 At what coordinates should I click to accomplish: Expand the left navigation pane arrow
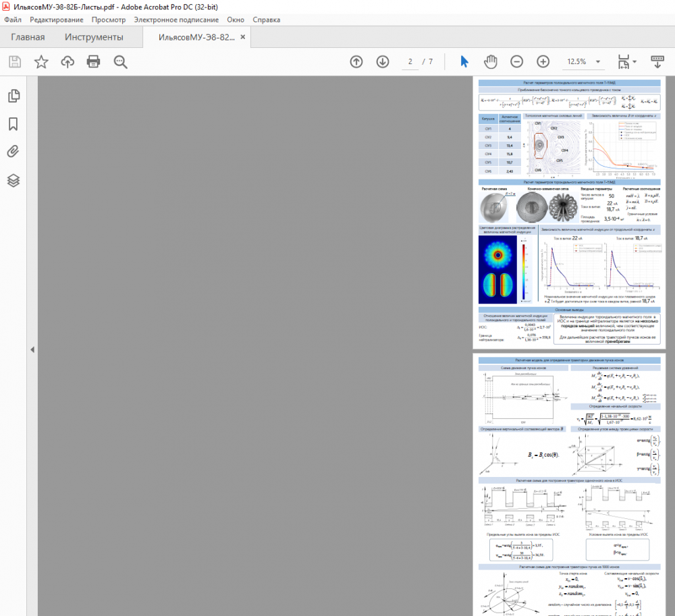pos(32,349)
